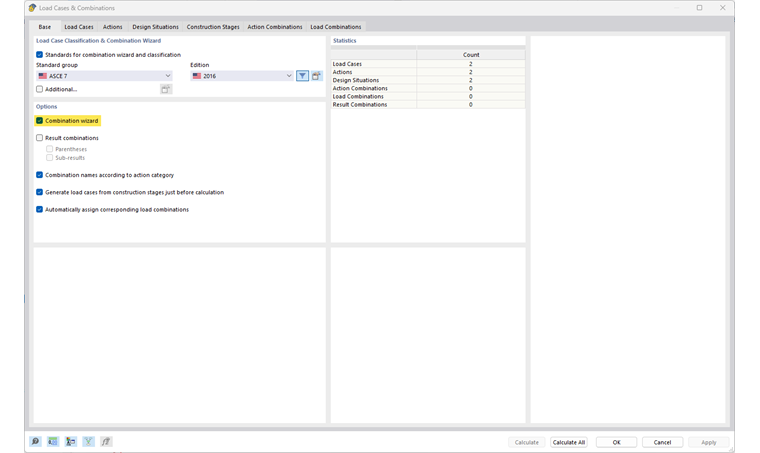Click the standards filter funnel icon
Viewport: 760px width, 453px height.
(x=302, y=76)
